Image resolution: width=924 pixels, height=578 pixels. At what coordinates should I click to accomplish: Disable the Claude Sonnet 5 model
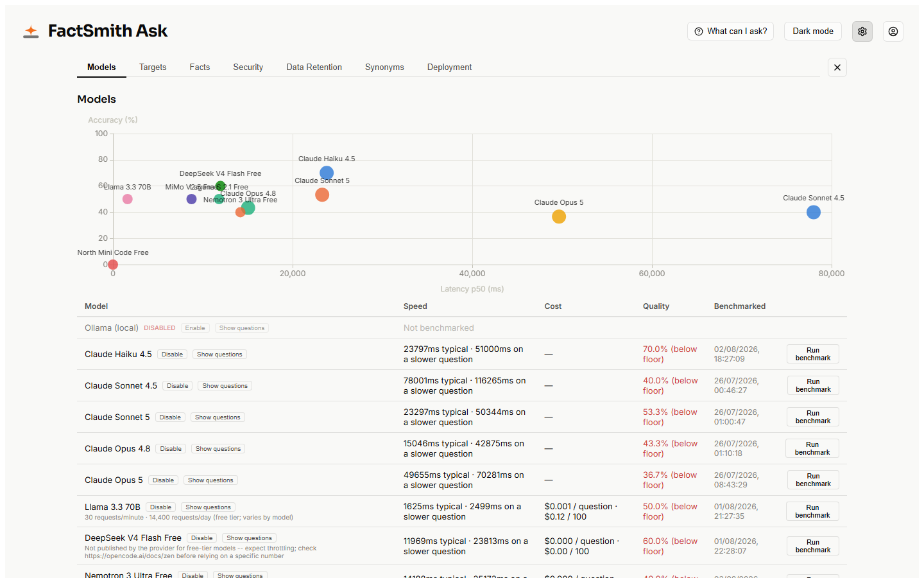click(170, 417)
